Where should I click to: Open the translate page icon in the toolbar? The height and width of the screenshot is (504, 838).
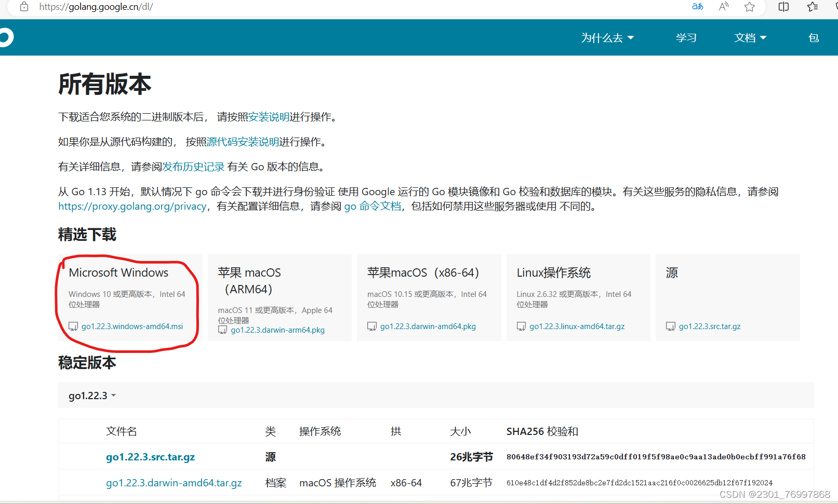697,7
